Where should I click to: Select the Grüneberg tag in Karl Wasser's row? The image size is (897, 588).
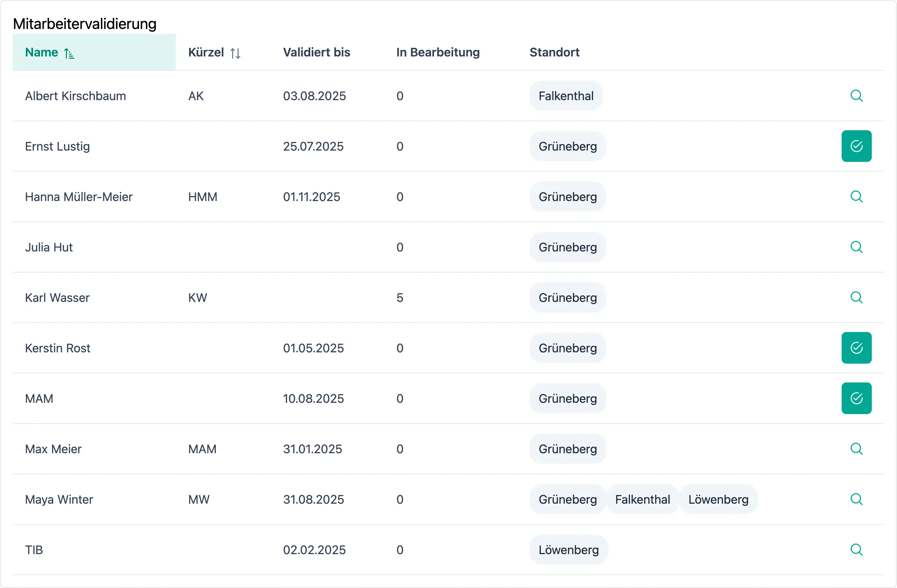(567, 297)
